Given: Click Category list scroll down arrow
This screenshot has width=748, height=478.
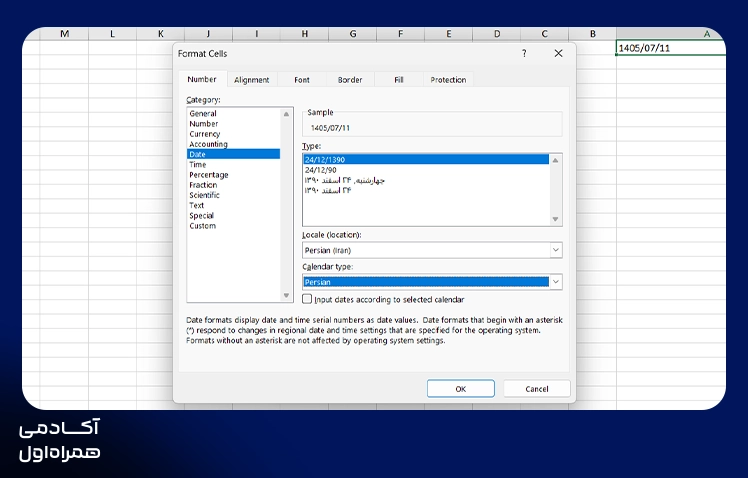Looking at the screenshot, I should pos(286,296).
